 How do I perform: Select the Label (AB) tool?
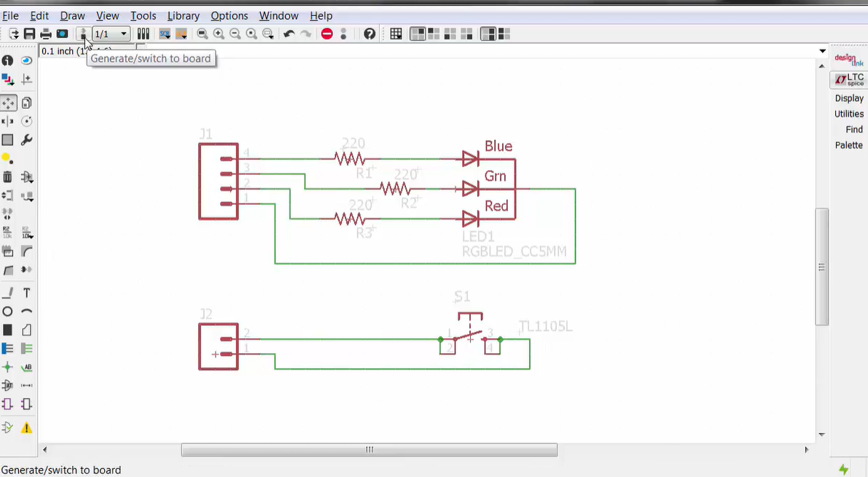pyautogui.click(x=26, y=367)
